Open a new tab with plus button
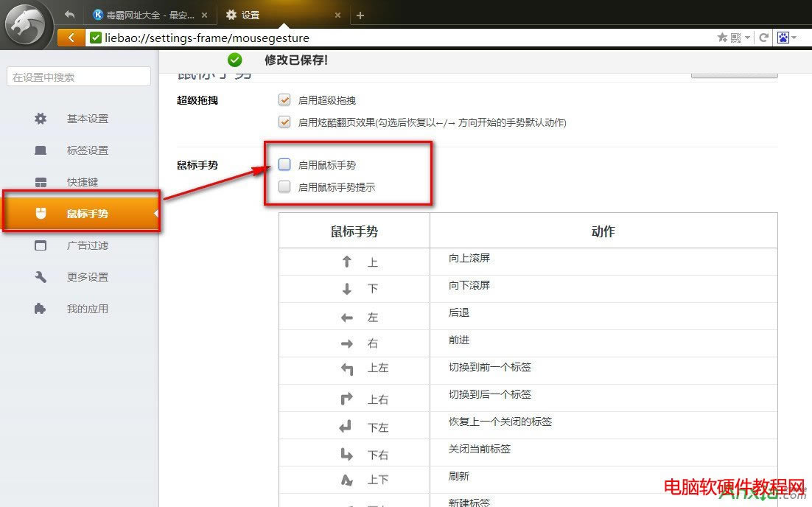The width and height of the screenshot is (812, 507). click(360, 15)
